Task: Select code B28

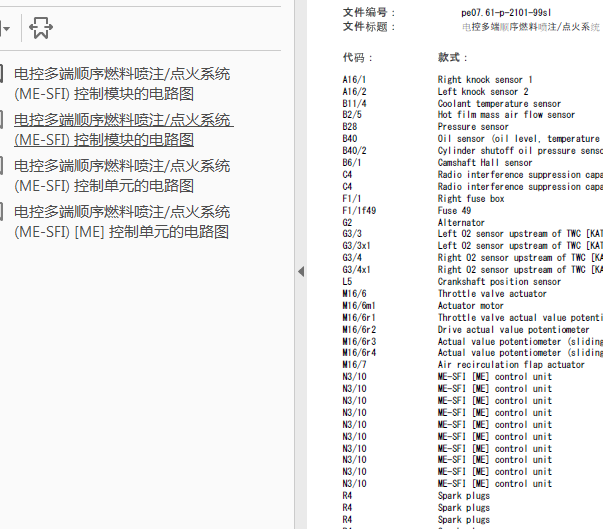Action: (x=350, y=126)
